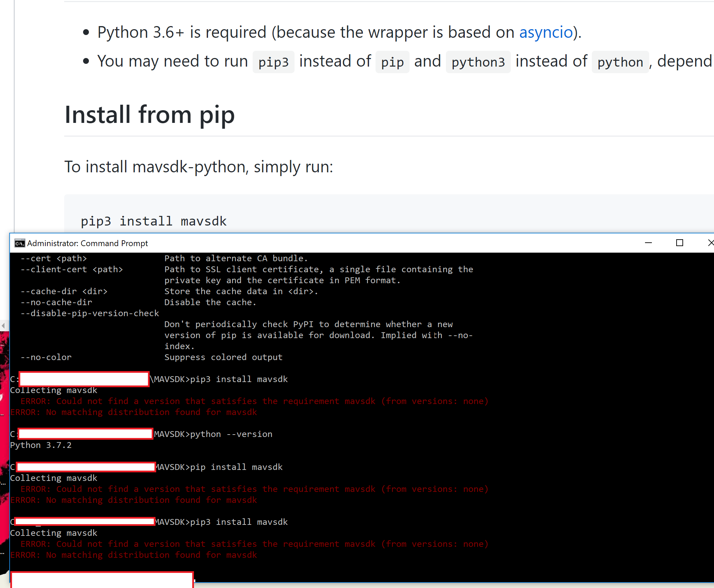Screen dimensions: 714x588
Task: Click the Collecting mavsdk line
Action: point(54,390)
